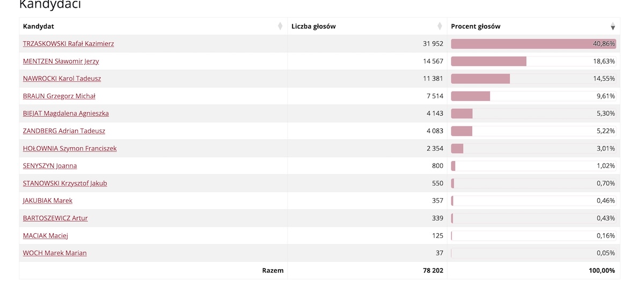Toggle Procent głosów sort arrow icon
This screenshot has width=644, height=287.
[613, 26]
